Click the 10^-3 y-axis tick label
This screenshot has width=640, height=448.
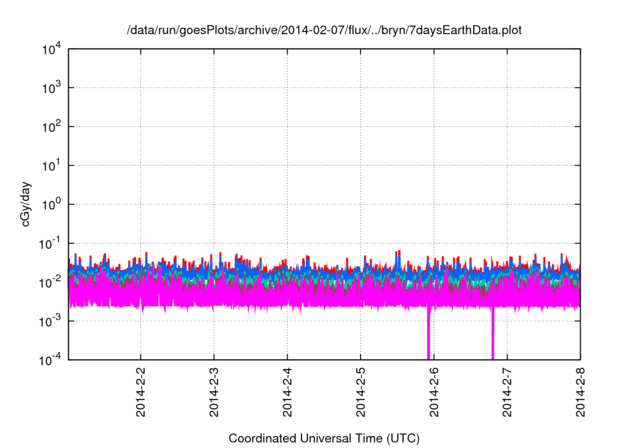(50, 321)
